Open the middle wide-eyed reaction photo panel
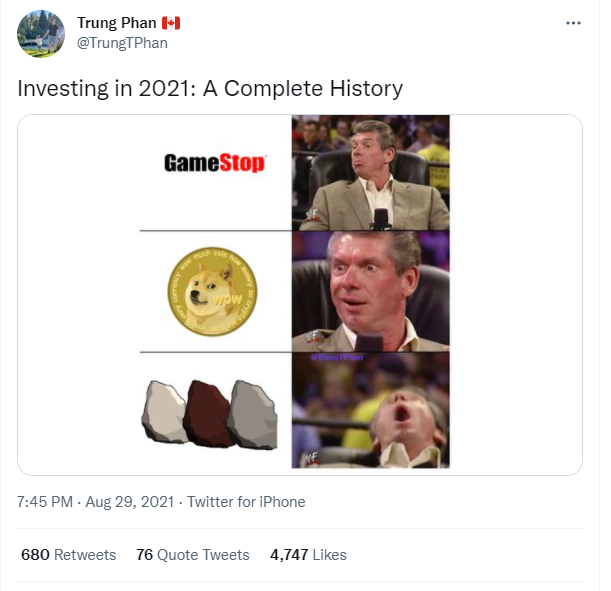Viewport: 611px width, 591px height. [x=370, y=290]
